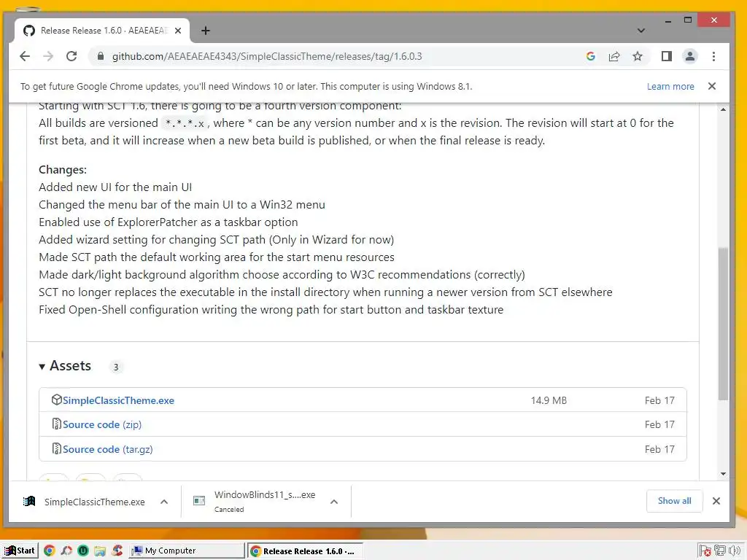Launch CCleaner icon in quick launch
Viewport: 747px width, 560px height.
[x=117, y=551]
